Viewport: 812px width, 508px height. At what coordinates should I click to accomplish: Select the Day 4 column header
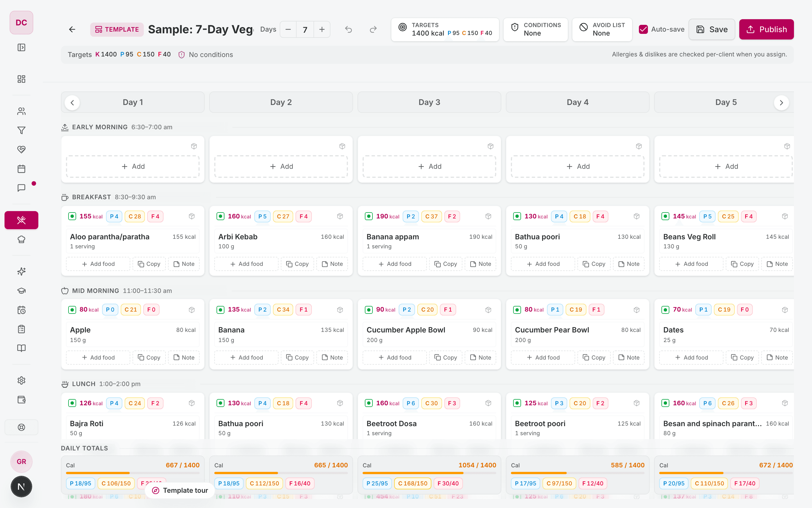click(577, 102)
